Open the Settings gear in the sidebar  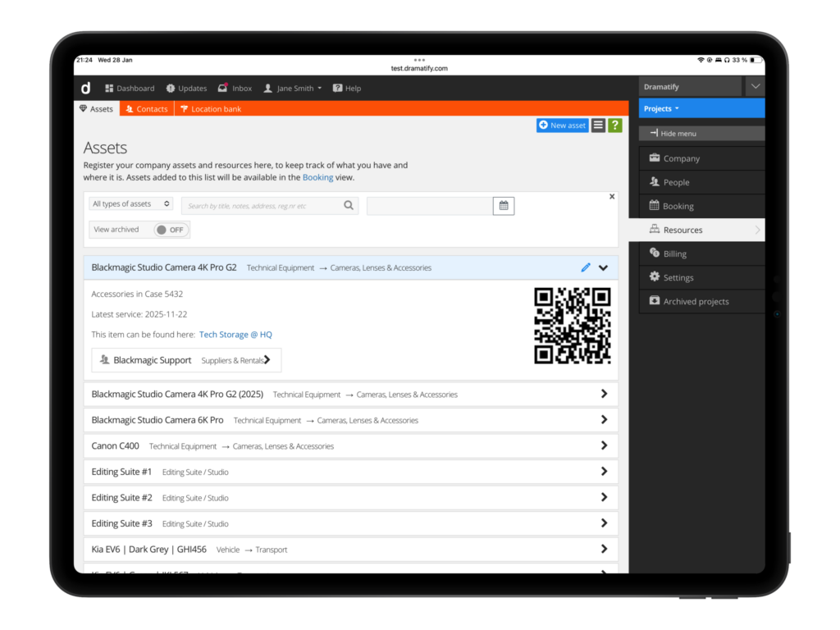(x=679, y=277)
